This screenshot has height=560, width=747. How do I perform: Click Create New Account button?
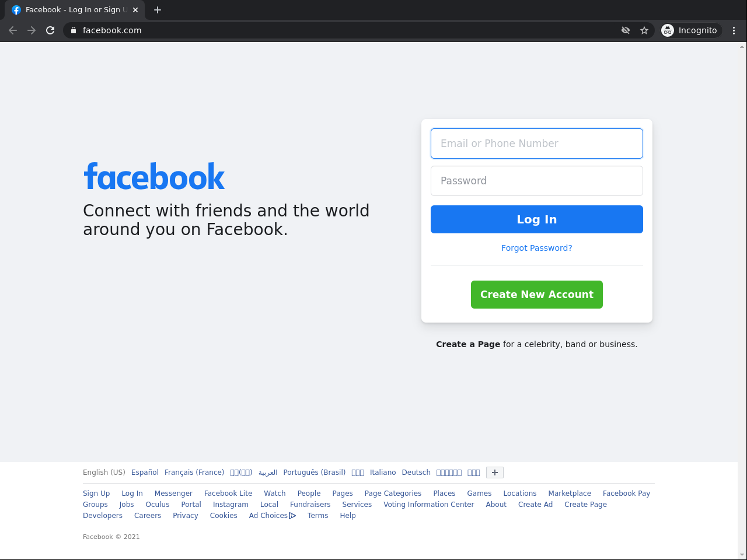pyautogui.click(x=537, y=295)
